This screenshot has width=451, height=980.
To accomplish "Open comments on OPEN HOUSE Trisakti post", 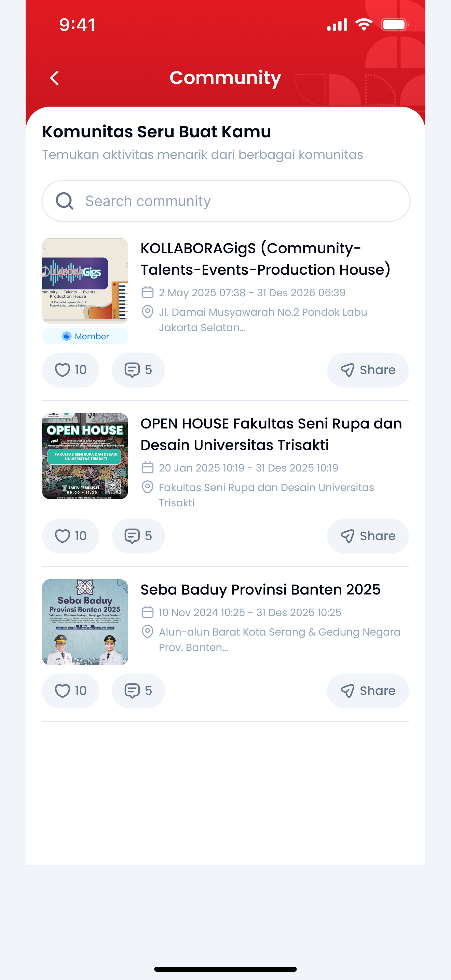I will click(x=138, y=536).
